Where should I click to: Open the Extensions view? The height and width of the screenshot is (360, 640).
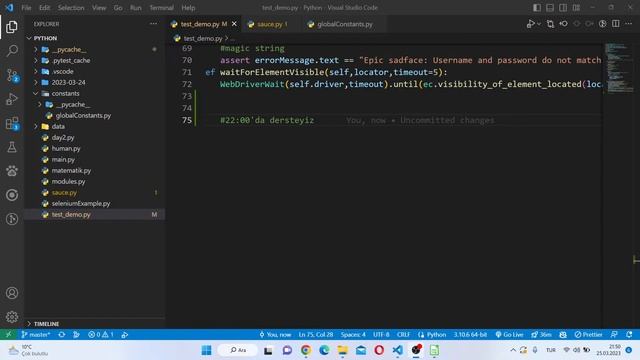tap(12, 123)
